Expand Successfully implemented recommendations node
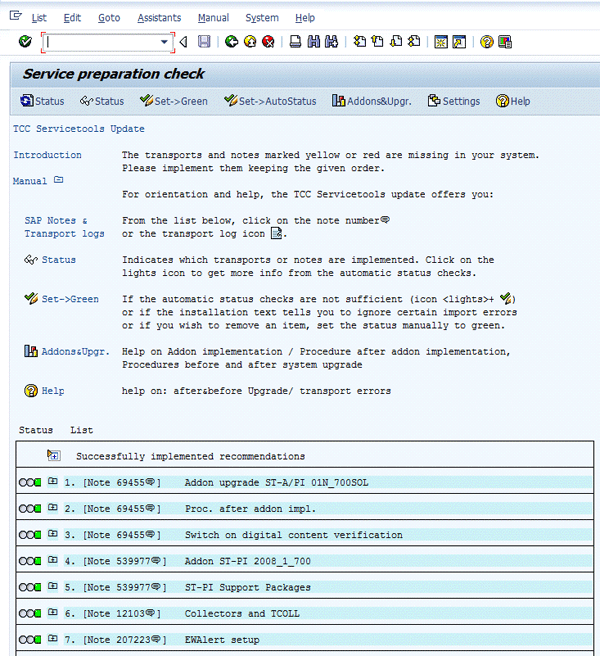Viewport: 600px width, 656px height. click(x=53, y=456)
